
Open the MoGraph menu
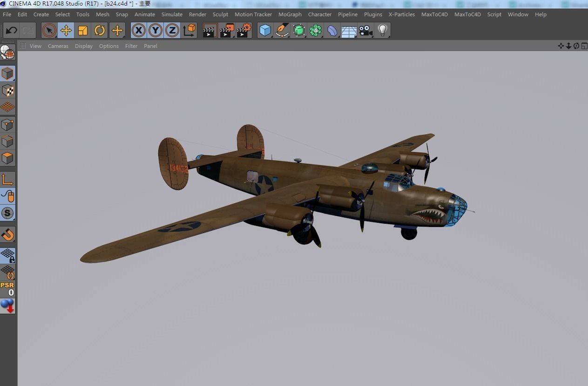[x=290, y=14]
